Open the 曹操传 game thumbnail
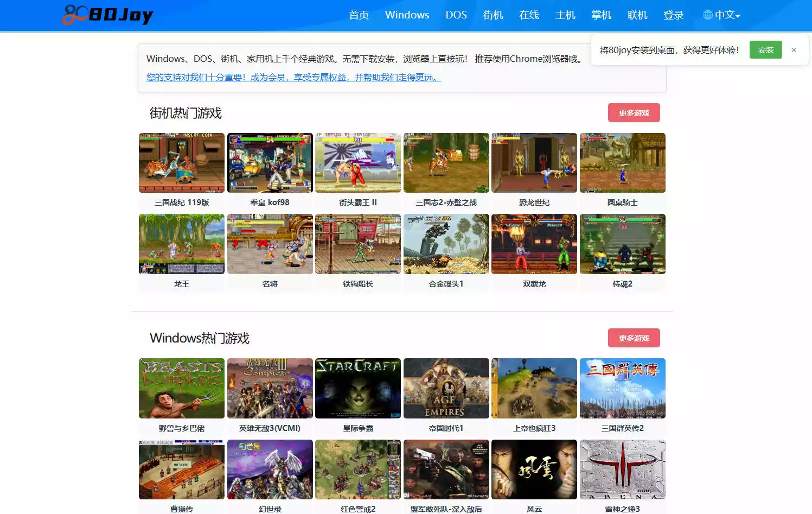This screenshot has width=812, height=514. [x=182, y=469]
